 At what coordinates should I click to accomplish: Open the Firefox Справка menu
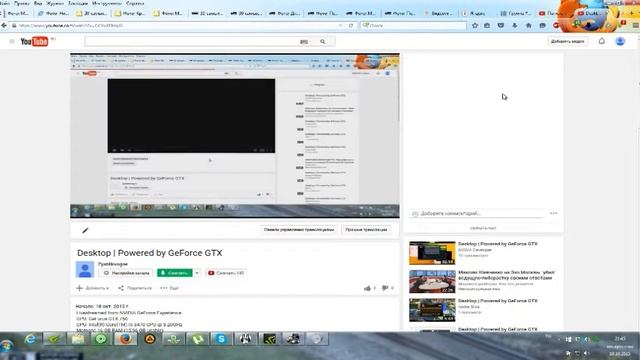135,3
